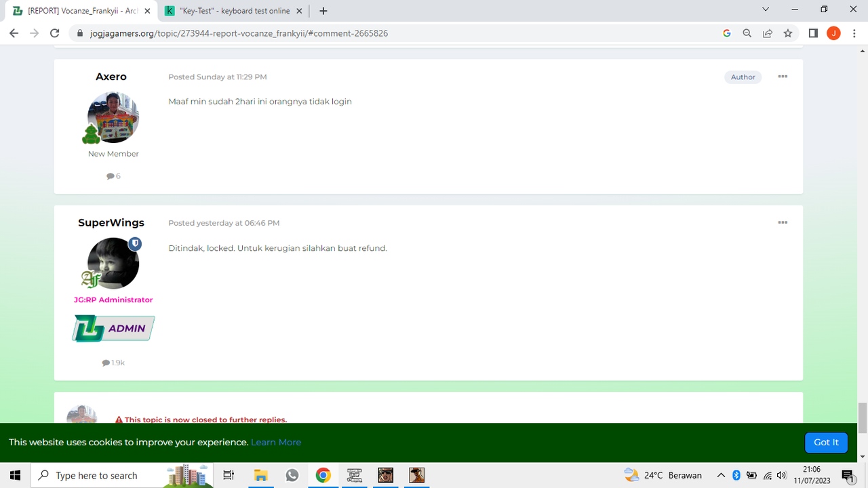Open Task View on the taskbar
The width and height of the screenshot is (868, 488).
pos(229,475)
